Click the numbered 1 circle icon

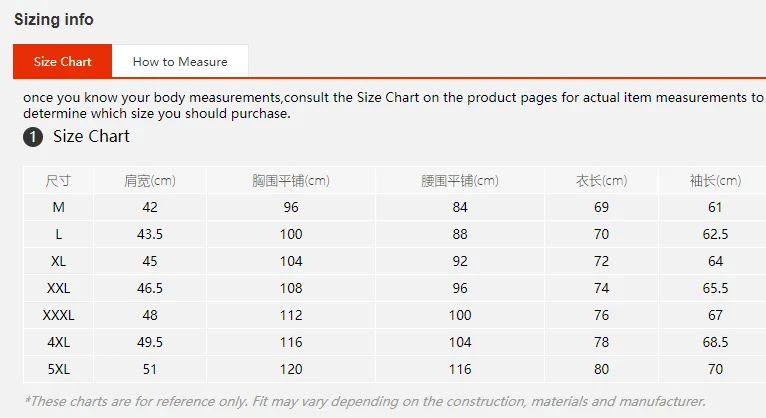point(33,137)
